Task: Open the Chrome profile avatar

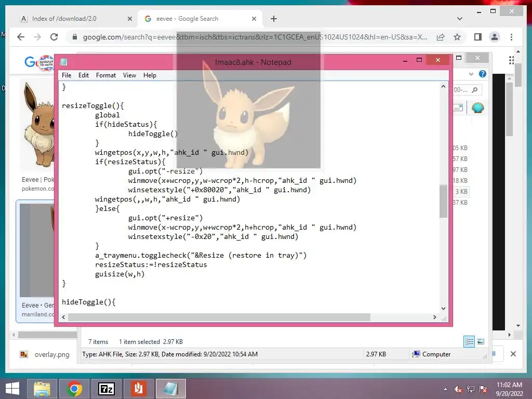Action: [495, 37]
